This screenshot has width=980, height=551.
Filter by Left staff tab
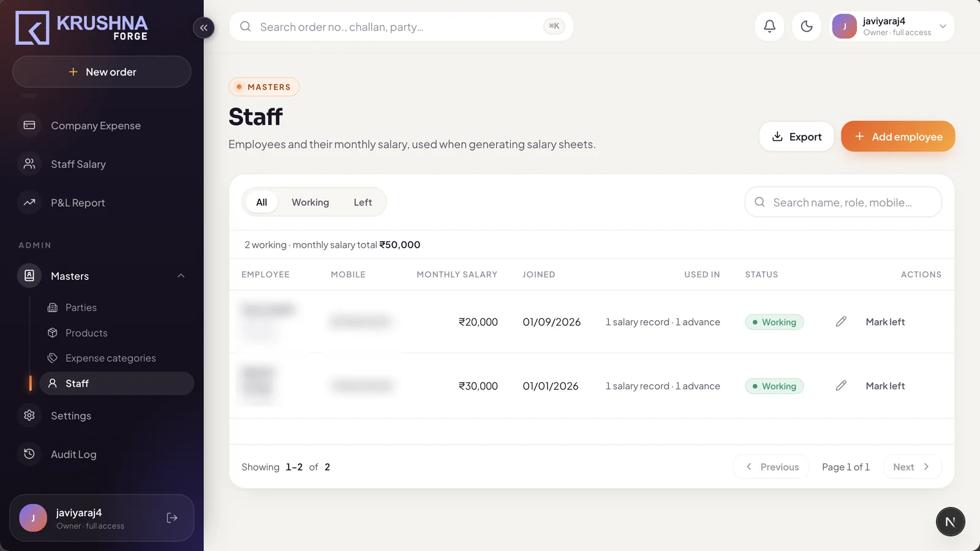(363, 202)
